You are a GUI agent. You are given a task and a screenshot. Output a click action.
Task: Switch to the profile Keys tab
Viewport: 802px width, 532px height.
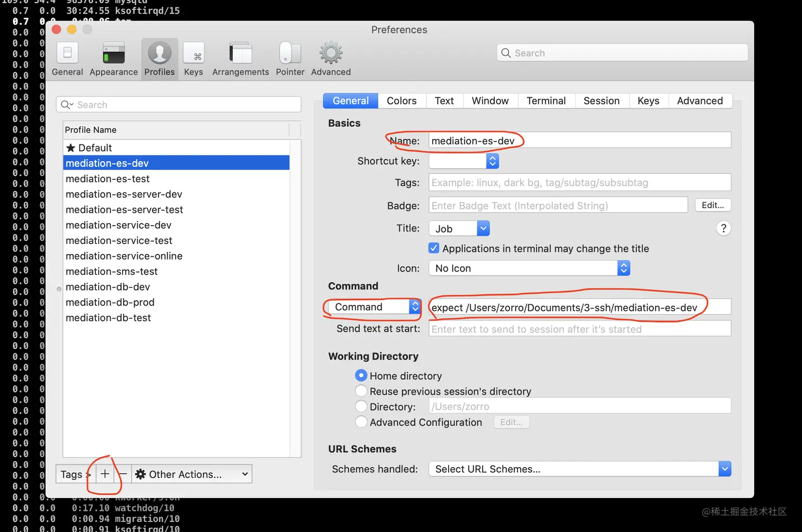pyautogui.click(x=649, y=101)
